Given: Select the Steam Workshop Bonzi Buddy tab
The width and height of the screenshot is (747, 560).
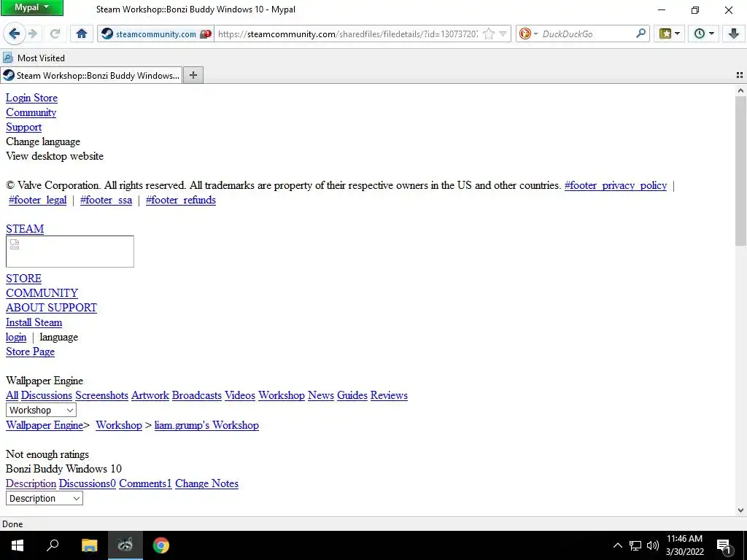Looking at the screenshot, I should (x=91, y=75).
